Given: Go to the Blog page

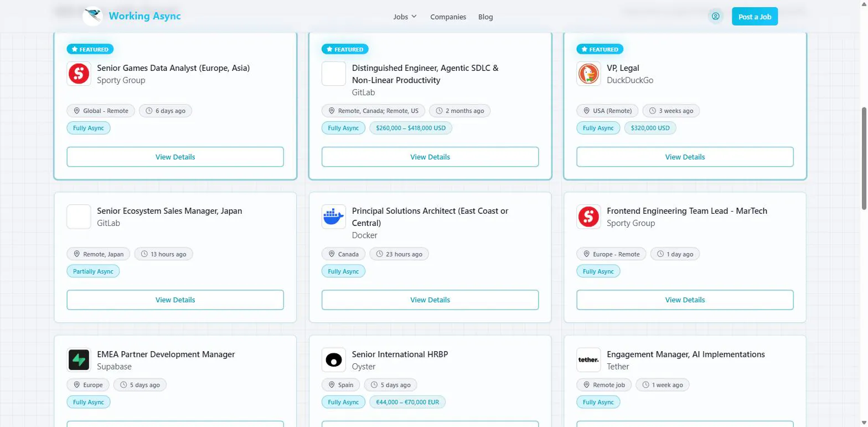Looking at the screenshot, I should pyautogui.click(x=485, y=17).
